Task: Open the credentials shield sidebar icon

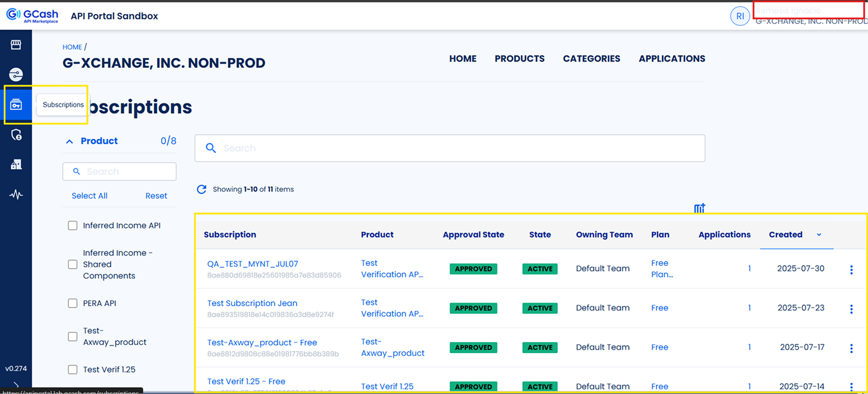Action: [16, 135]
